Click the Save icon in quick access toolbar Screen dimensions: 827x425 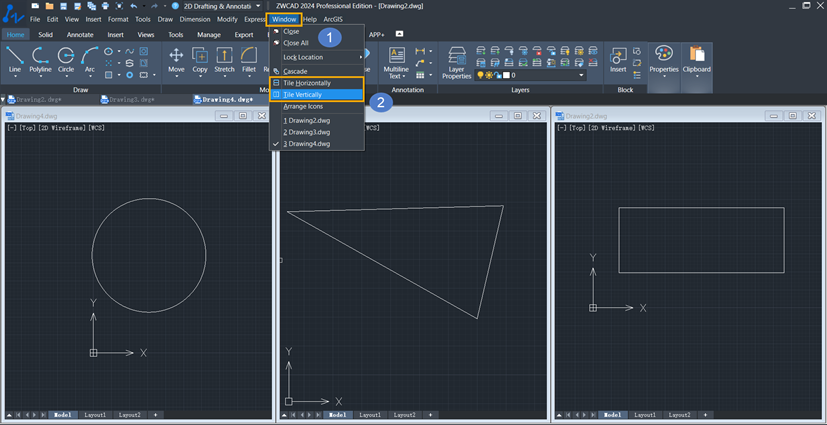tap(63, 6)
